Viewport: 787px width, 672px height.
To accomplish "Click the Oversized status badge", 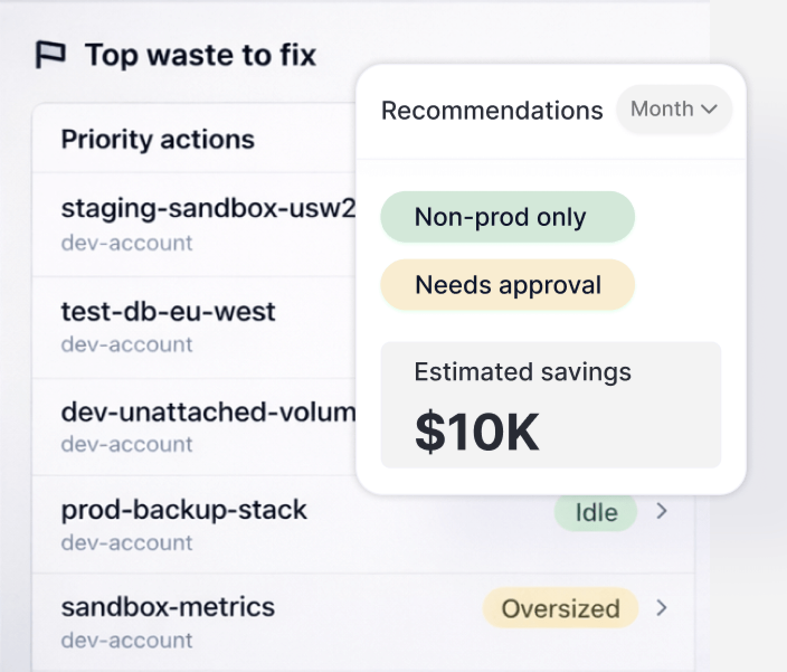I will [560, 608].
